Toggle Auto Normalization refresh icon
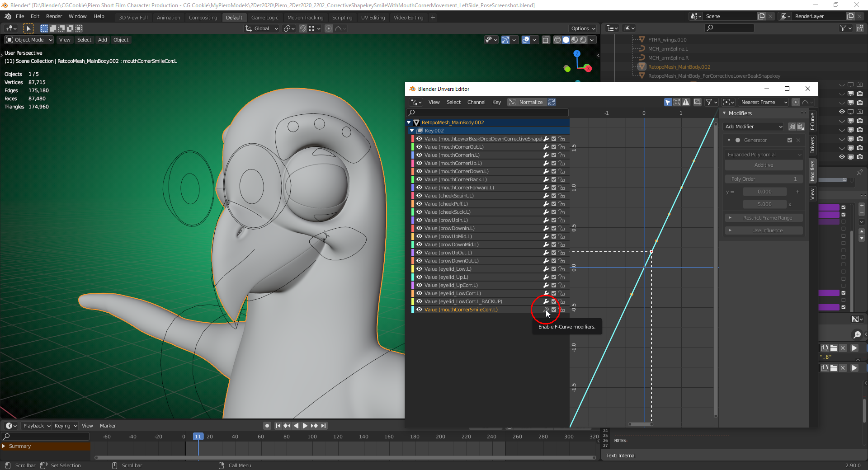 552,102
